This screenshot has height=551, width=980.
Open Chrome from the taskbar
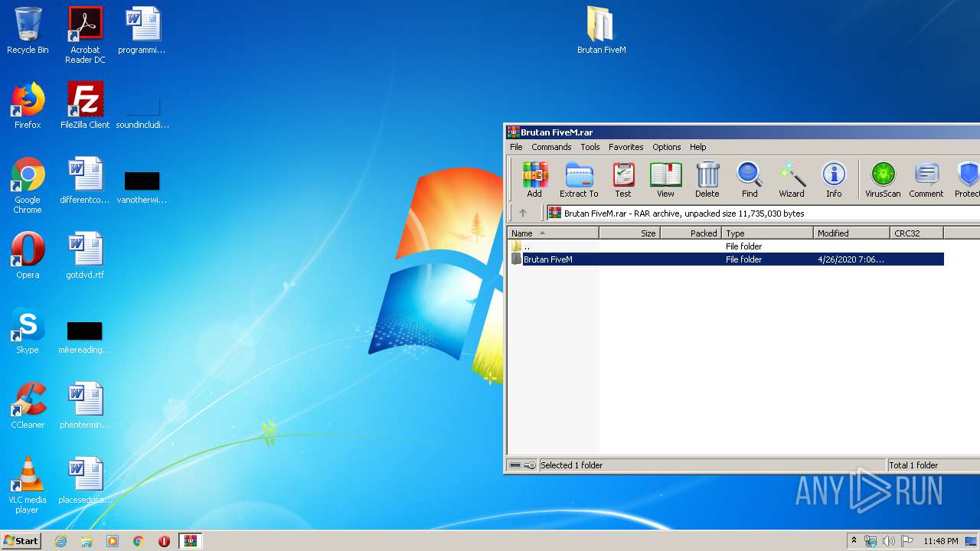tap(139, 541)
